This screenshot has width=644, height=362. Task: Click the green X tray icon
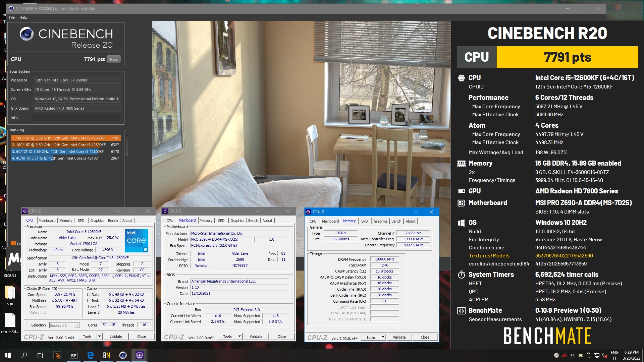pos(581,355)
